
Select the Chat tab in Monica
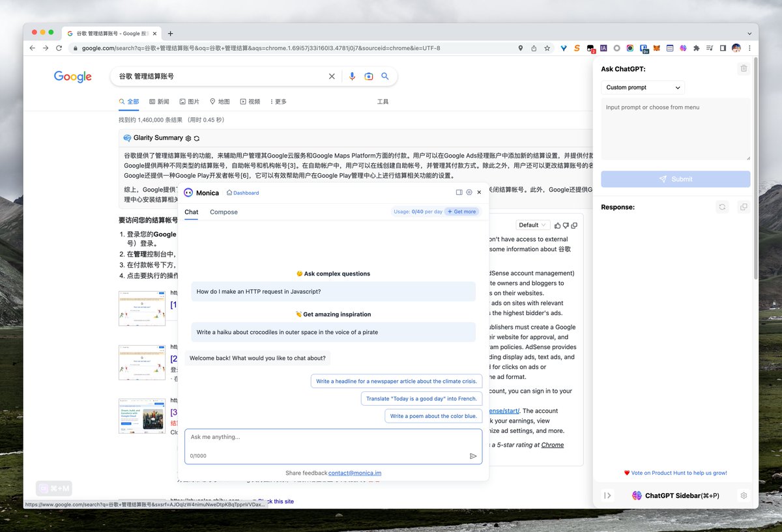pyautogui.click(x=191, y=212)
